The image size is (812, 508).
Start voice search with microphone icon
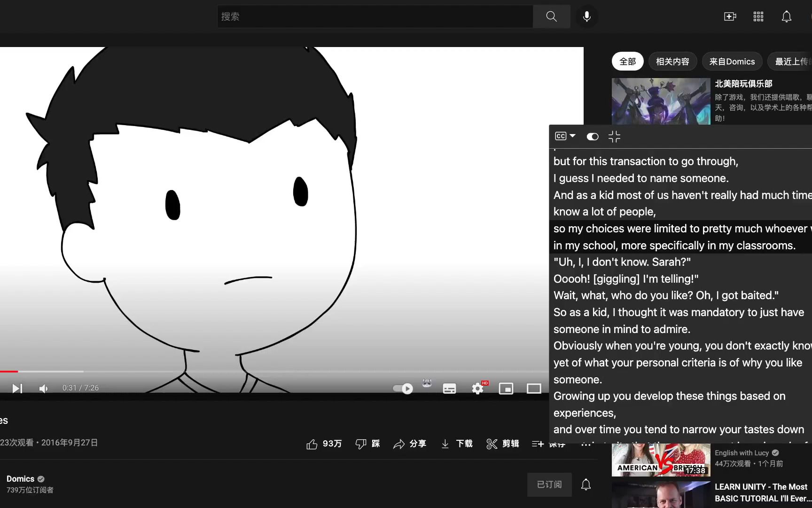point(586,16)
